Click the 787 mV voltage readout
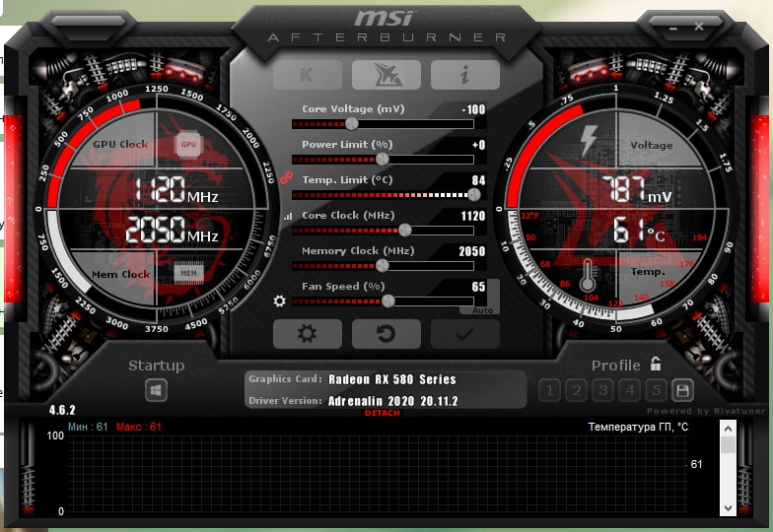Screen dimensions: 773x532 (x=636, y=190)
